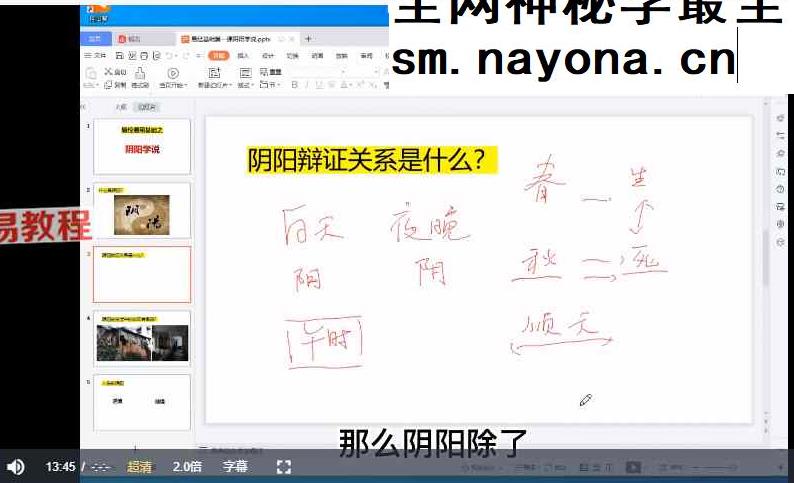Open 2.0倍 playback speed selector
The height and width of the screenshot is (483, 794).
click(187, 466)
